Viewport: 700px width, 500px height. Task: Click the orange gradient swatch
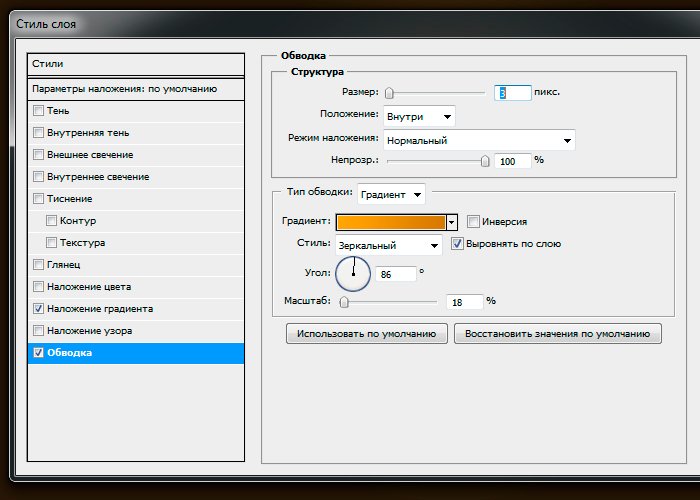[x=390, y=222]
